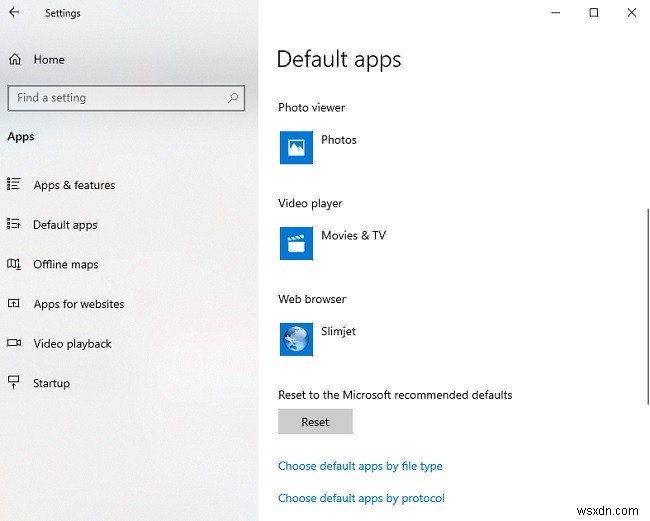Click the Startup sidebar icon
Screen dimensions: 650x521
click(14, 382)
